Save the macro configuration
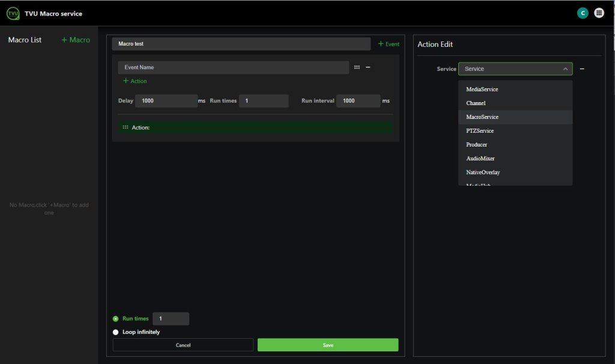Image resolution: width=615 pixels, height=364 pixels. click(x=327, y=345)
